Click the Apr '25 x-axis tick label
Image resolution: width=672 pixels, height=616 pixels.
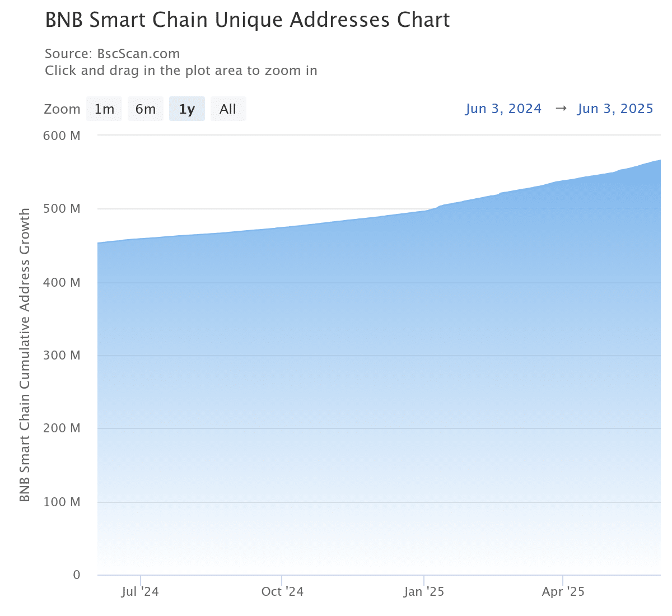pyautogui.click(x=563, y=592)
